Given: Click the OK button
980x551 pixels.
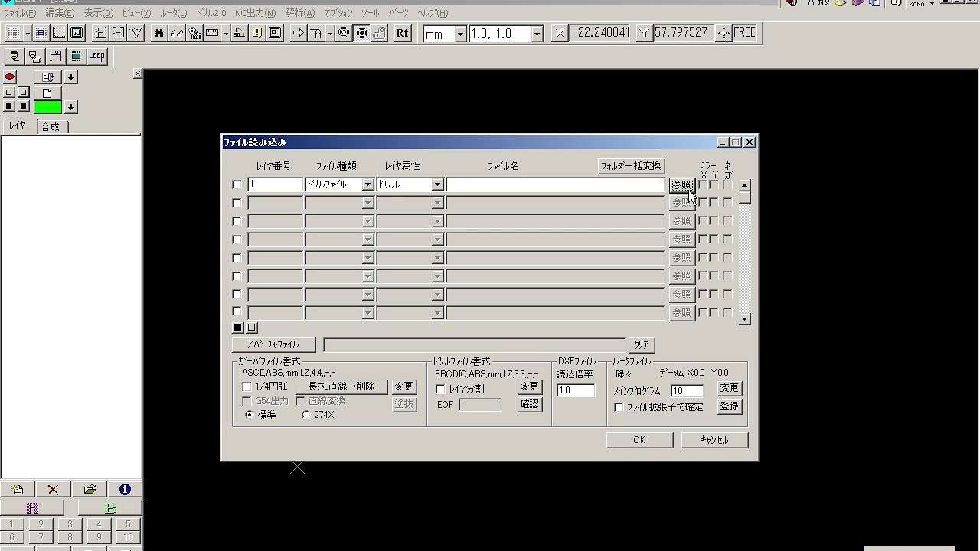Looking at the screenshot, I should tap(639, 440).
